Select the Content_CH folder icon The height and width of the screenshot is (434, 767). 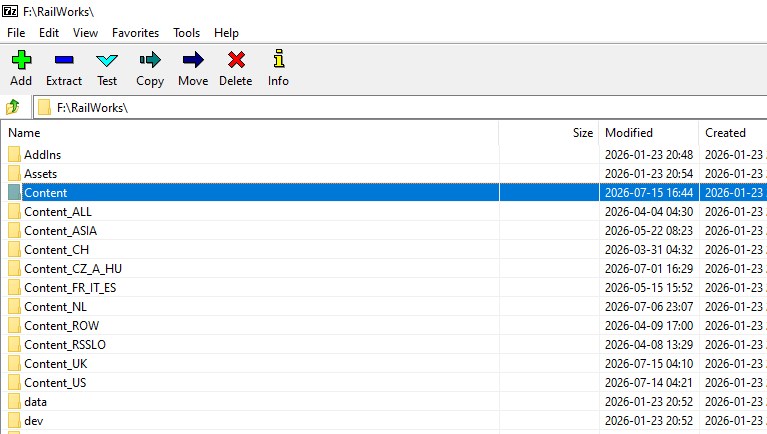pos(14,250)
